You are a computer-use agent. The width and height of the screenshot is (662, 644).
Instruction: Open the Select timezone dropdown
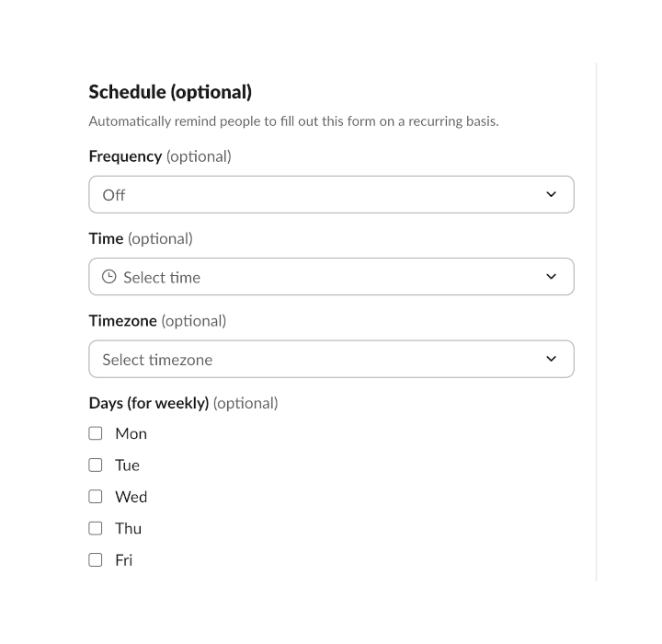point(331,360)
